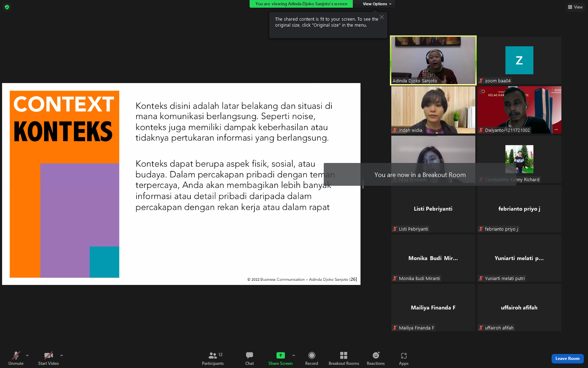
Task: Select uffairoh afifah's participant tile
Action: pyautogui.click(x=519, y=308)
